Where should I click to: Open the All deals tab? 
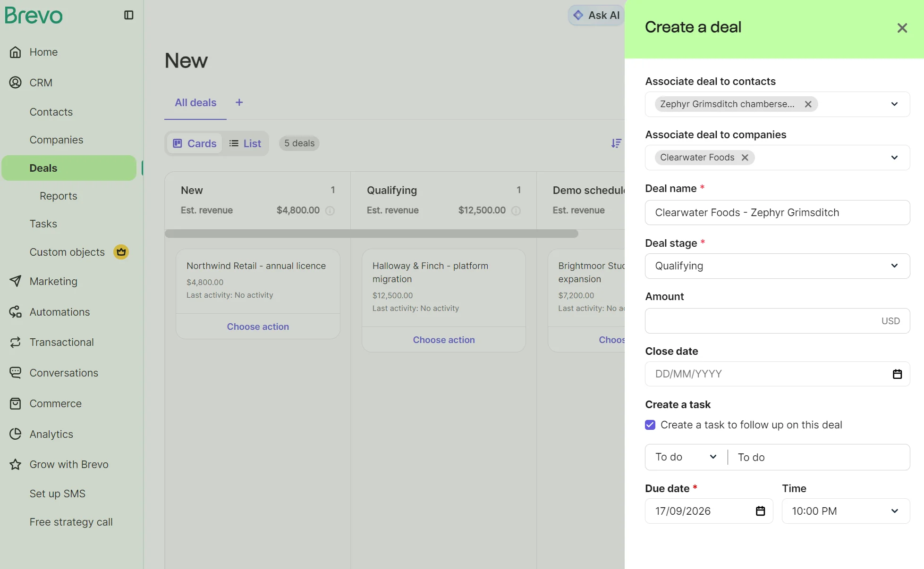(x=195, y=102)
